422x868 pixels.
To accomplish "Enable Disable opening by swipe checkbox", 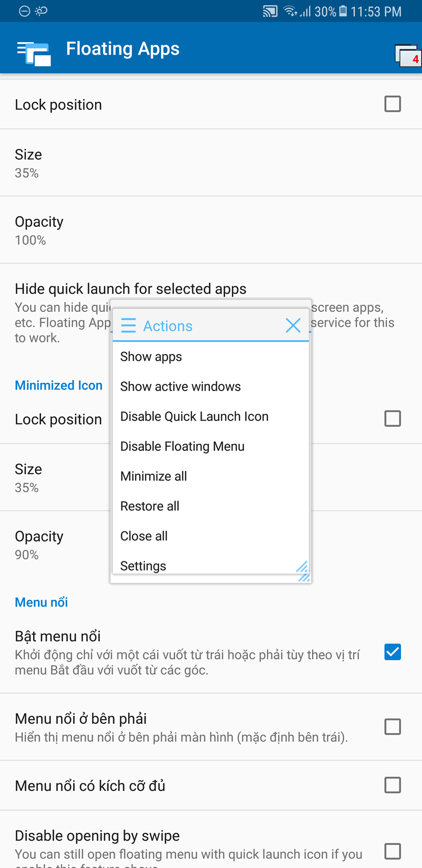I will pyautogui.click(x=392, y=851).
